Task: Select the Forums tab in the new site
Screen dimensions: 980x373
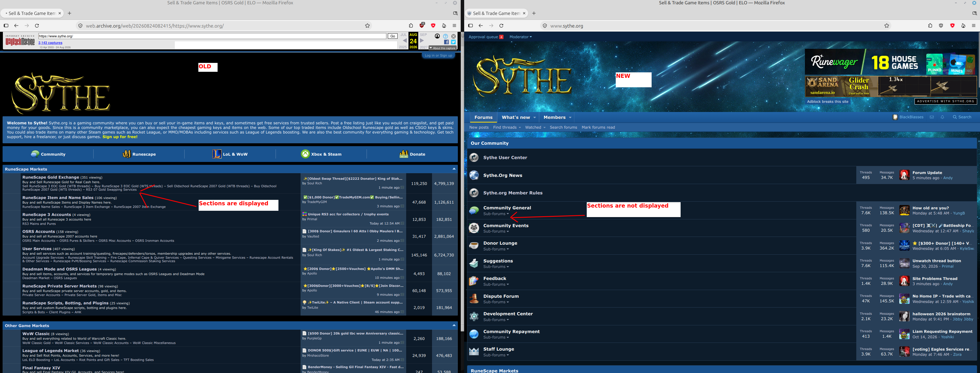Action: (483, 117)
